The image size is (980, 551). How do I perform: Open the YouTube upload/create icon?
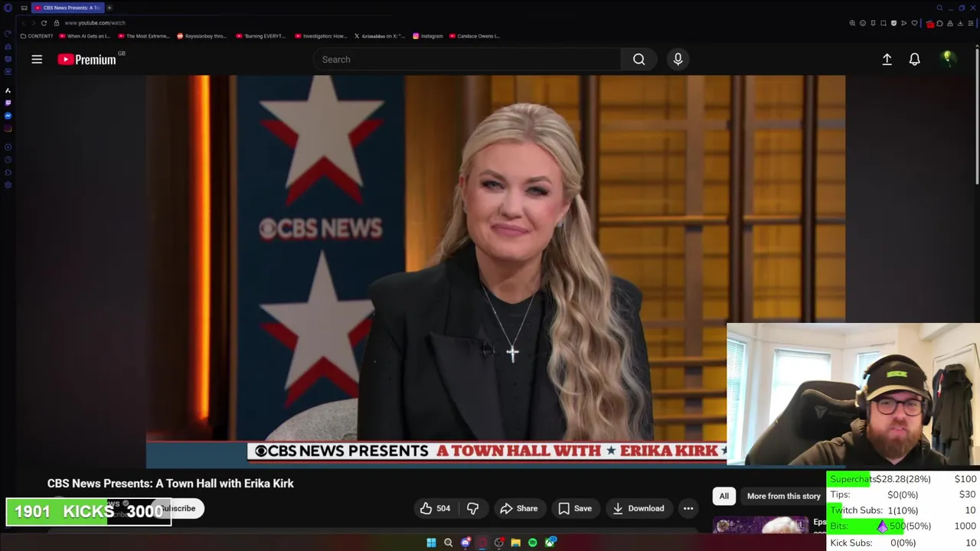click(887, 59)
